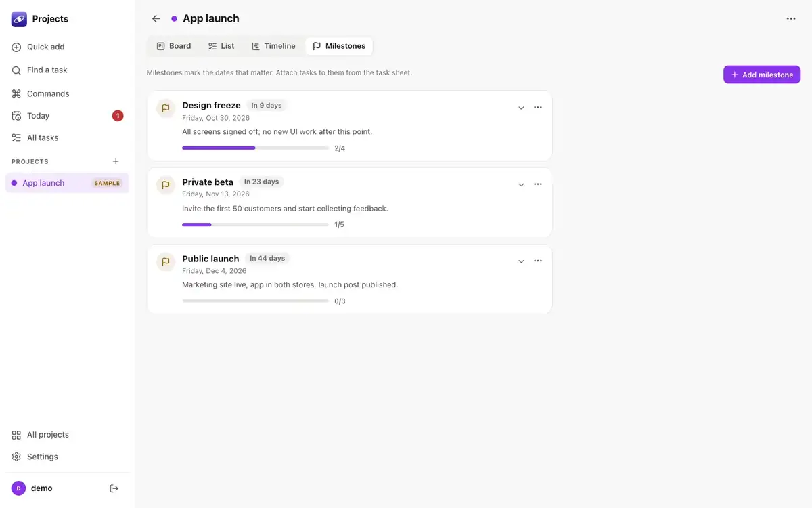The width and height of the screenshot is (812, 508).
Task: Click the demo user avatar
Action: point(18,488)
